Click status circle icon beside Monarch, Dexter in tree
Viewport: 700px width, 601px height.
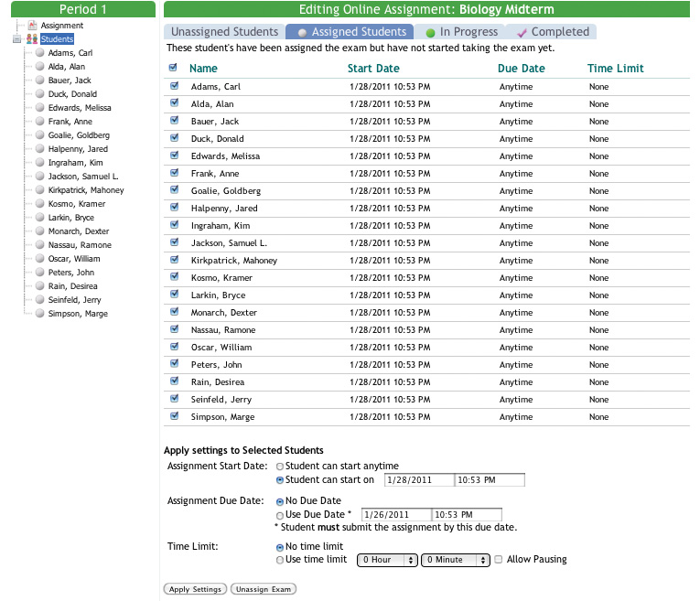(x=40, y=231)
